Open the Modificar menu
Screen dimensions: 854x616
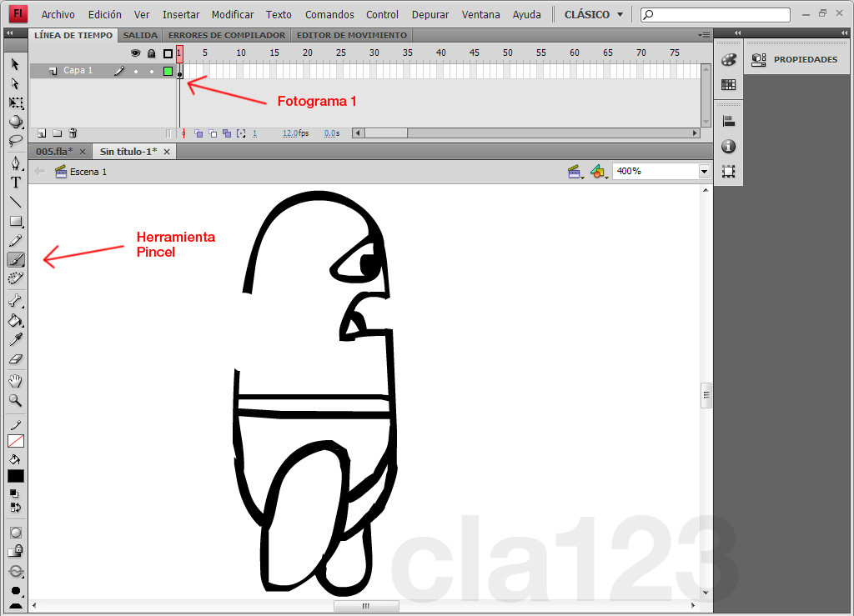(233, 15)
